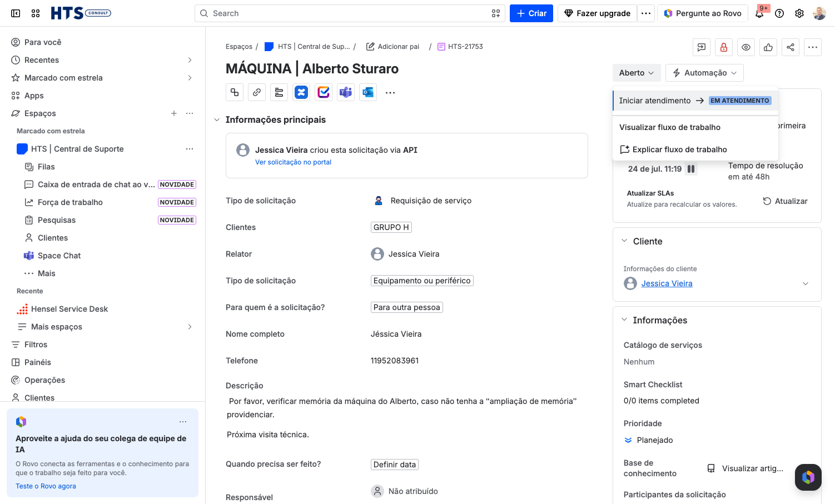Click Fazer upgrade button
Image resolution: width=835 pixels, height=504 pixels.
point(597,13)
